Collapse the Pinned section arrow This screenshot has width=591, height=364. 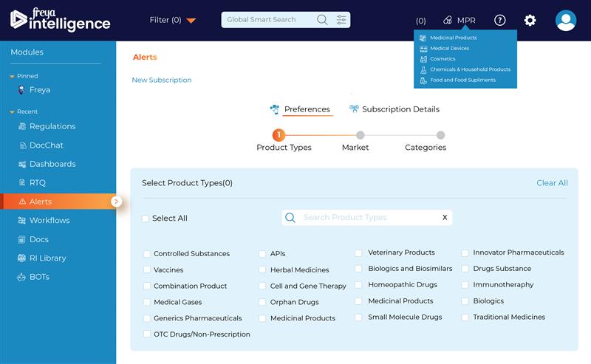[x=12, y=77]
